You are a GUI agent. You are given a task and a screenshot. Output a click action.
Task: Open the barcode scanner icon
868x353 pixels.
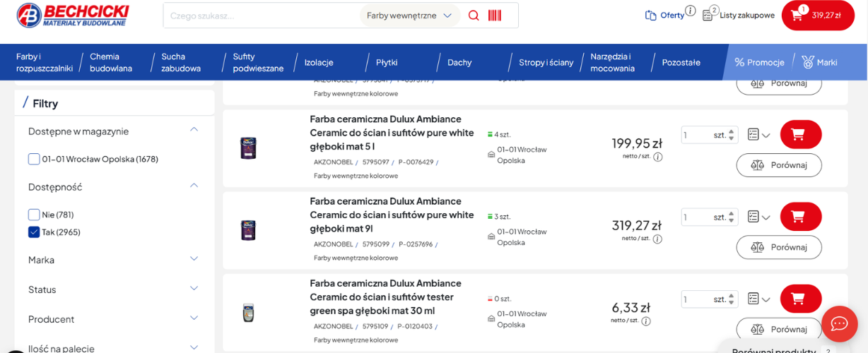(495, 16)
